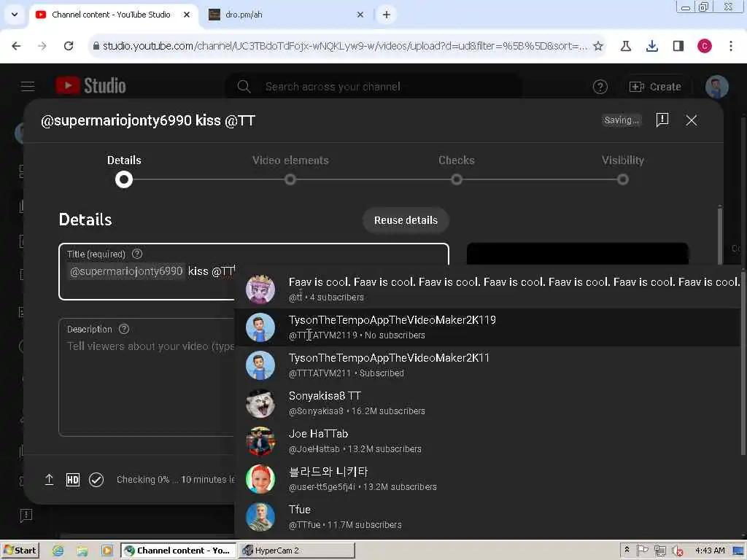Select TysonTheTempoAppTheVideoMaker2K119 suggestion
This screenshot has height=560, width=747.
488,327
